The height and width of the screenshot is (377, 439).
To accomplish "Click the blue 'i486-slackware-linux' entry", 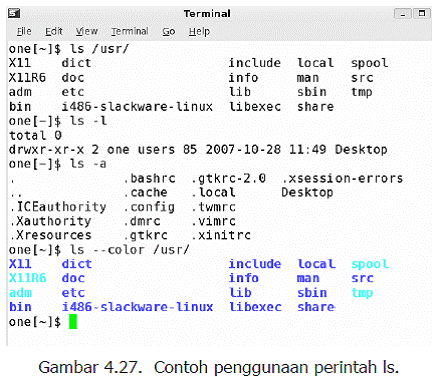I will pyautogui.click(x=137, y=307).
